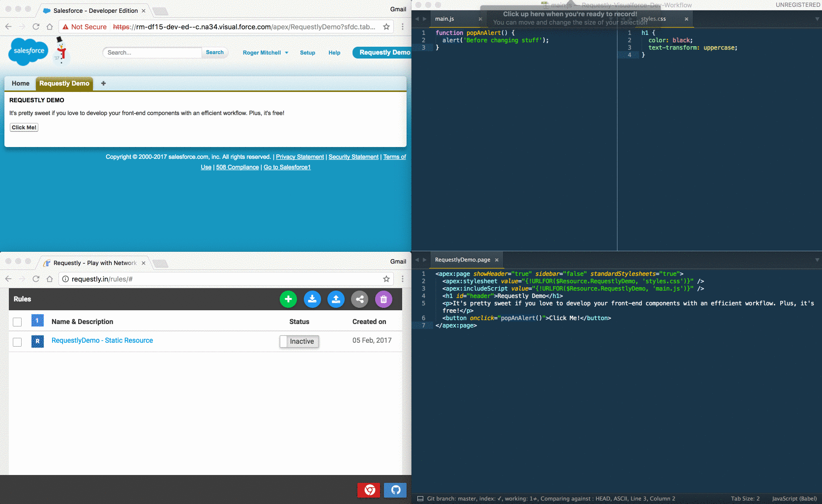Viewport: 822px width, 504px height.
Task: Close the RequestlyDemo.page tab
Action: tap(497, 260)
